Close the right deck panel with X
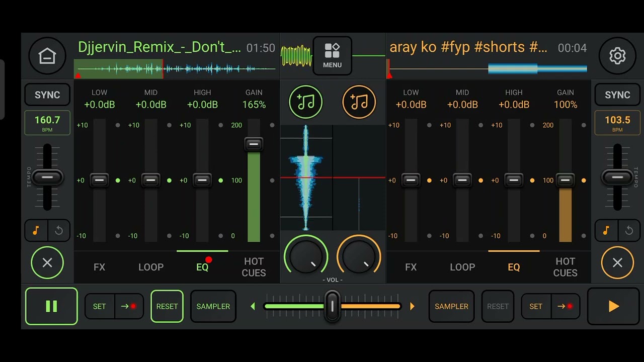 tap(617, 262)
